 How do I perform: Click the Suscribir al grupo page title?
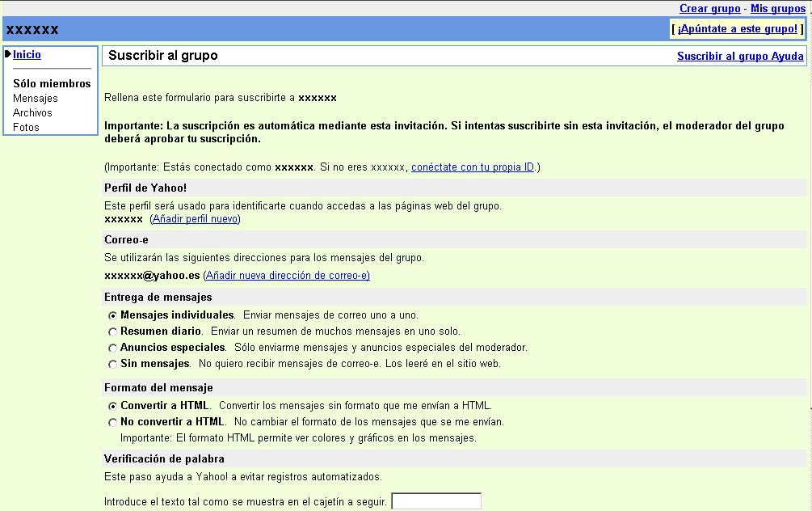click(162, 56)
